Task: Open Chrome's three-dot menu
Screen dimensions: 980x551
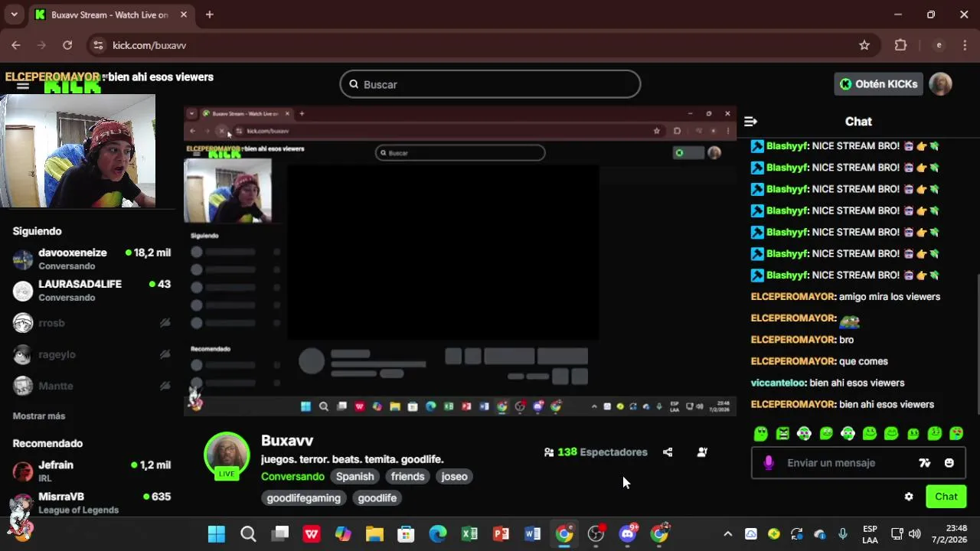Action: coord(964,45)
